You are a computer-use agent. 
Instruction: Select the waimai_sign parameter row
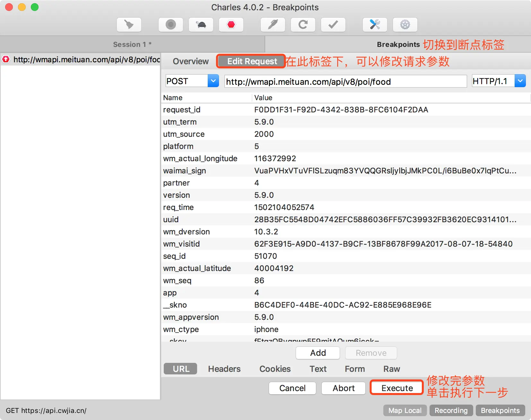tap(346, 171)
